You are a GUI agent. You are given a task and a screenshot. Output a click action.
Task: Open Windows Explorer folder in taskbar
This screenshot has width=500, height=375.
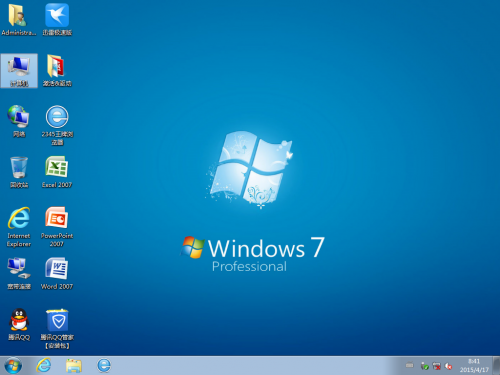[x=74, y=366]
